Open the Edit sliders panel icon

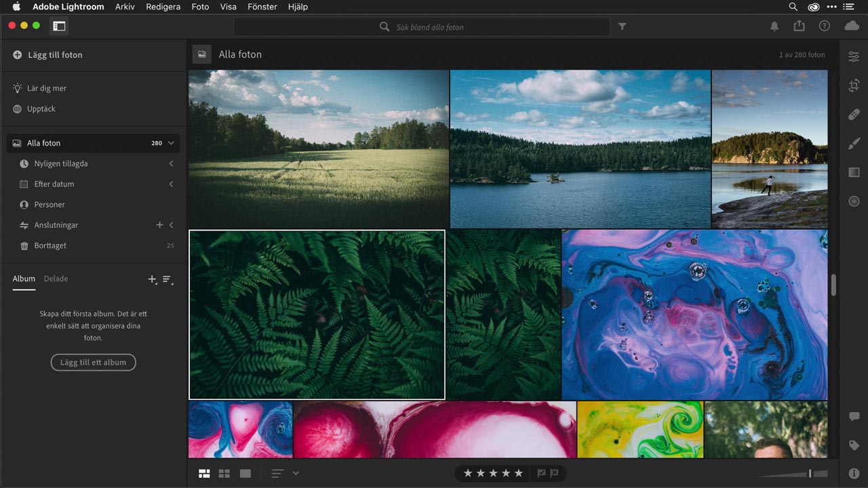(854, 57)
